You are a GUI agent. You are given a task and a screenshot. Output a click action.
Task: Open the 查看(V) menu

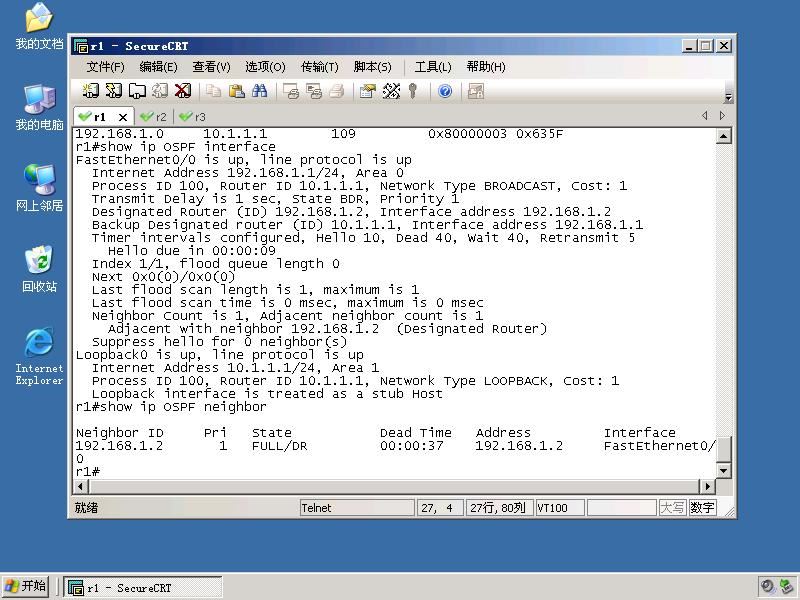tap(211, 67)
